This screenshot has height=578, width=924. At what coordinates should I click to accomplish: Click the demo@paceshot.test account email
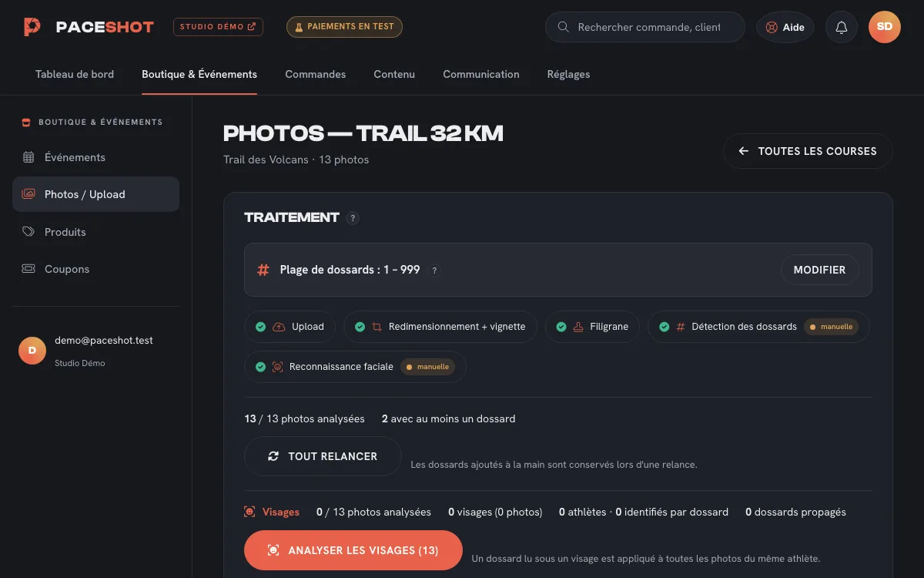pos(104,340)
